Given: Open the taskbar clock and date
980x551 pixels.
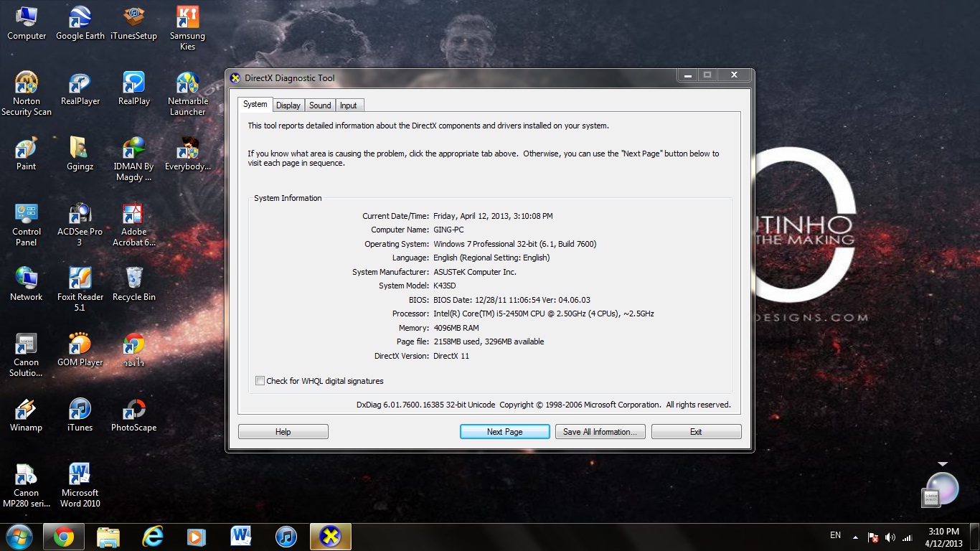Looking at the screenshot, I should (x=943, y=537).
